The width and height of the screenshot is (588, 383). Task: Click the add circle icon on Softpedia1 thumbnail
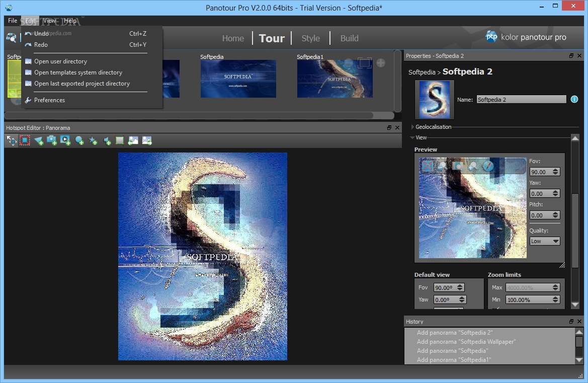(381, 63)
